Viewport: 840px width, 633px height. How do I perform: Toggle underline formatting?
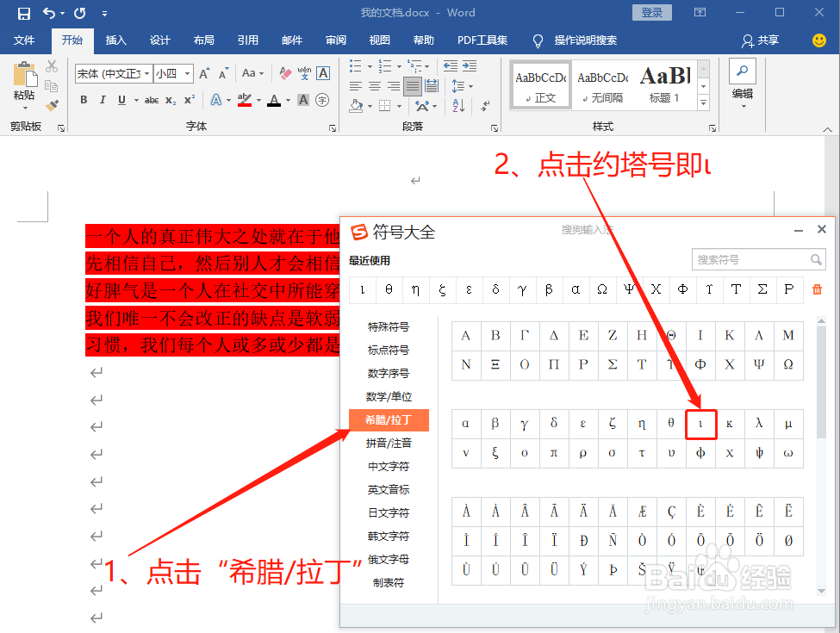pos(121,100)
